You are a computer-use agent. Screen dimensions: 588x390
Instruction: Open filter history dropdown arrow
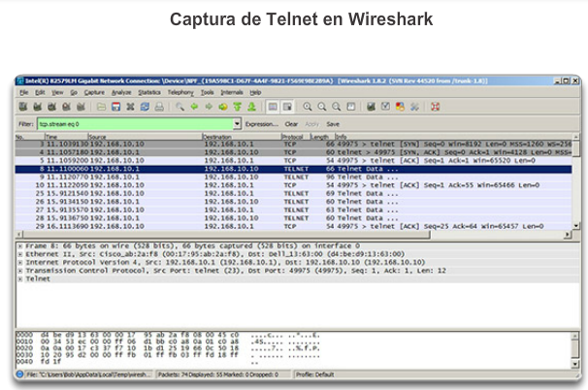click(x=237, y=124)
